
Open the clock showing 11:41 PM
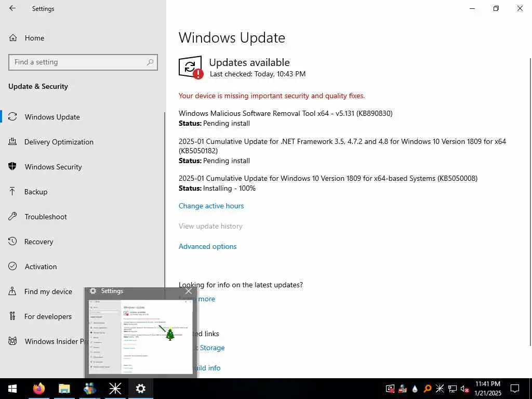[x=487, y=389]
